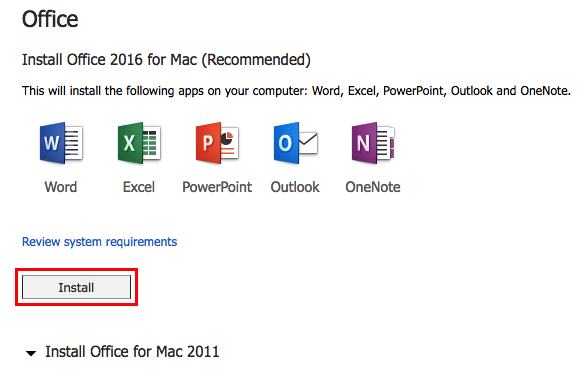
Task: Click the OneNote label under its icon
Action: [x=373, y=187]
